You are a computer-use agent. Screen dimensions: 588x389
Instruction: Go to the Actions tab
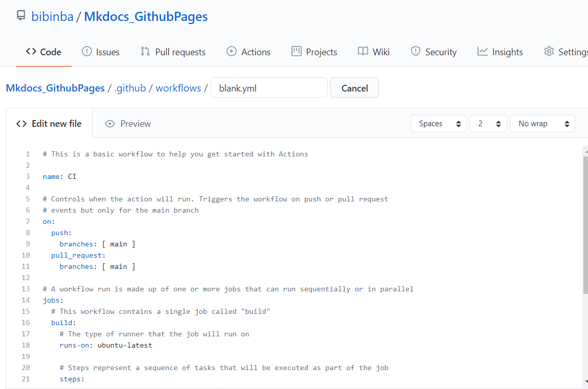coord(248,52)
